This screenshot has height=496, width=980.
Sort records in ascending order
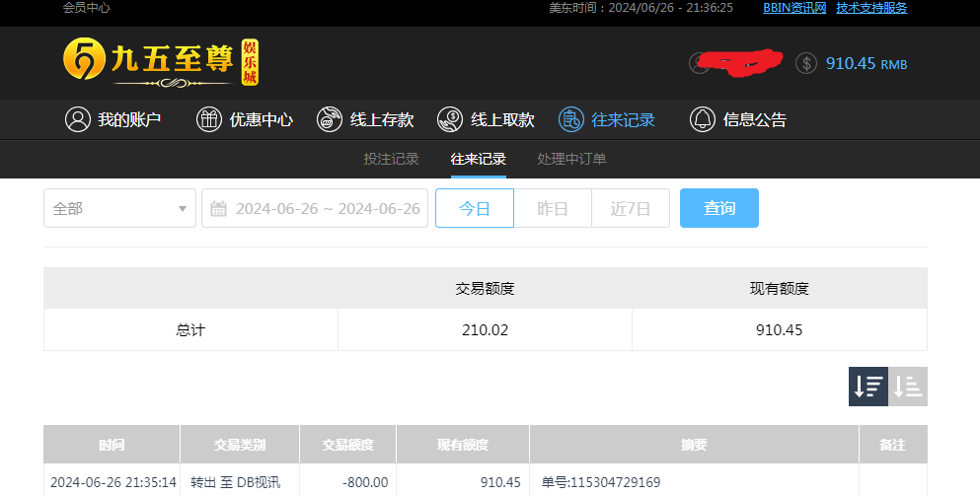click(908, 387)
